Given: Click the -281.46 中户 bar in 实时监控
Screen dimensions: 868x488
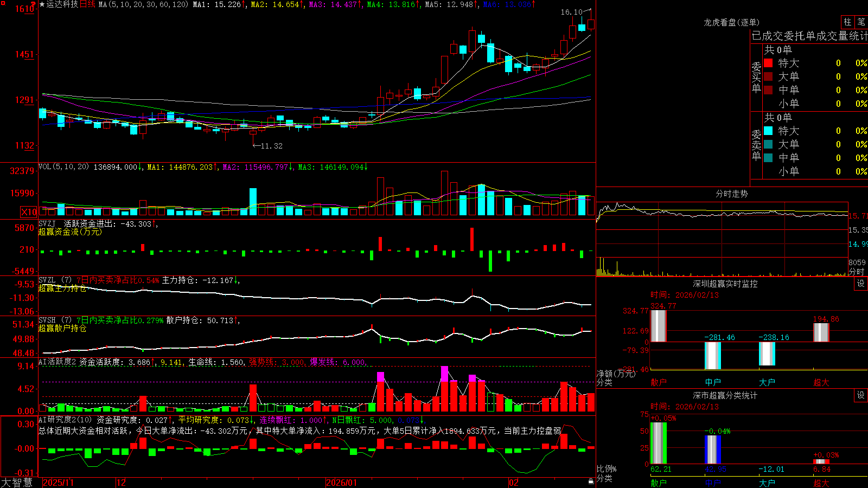Looking at the screenshot, I should pos(712,355).
